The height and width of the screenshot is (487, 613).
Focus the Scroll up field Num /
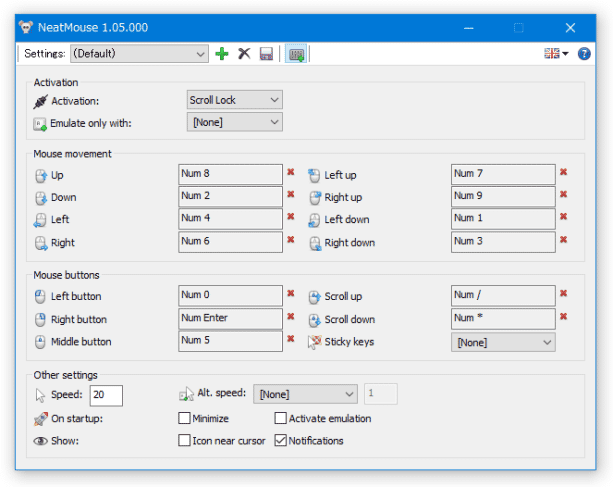pos(503,295)
